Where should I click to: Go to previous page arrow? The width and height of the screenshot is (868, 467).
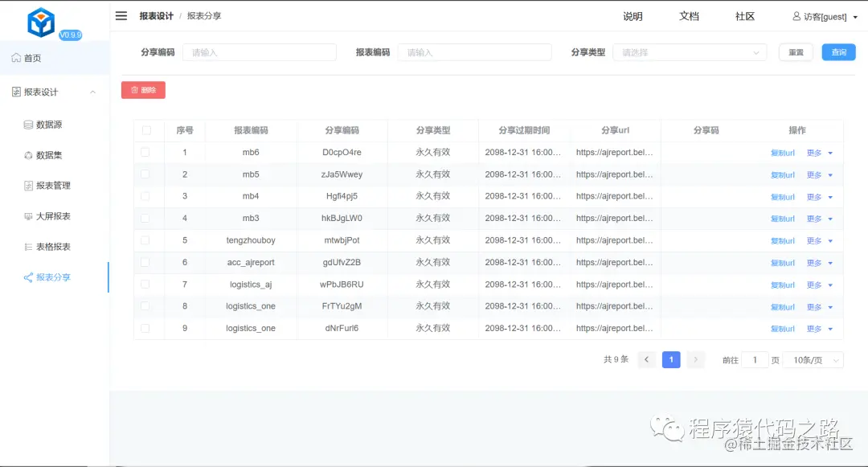point(646,359)
